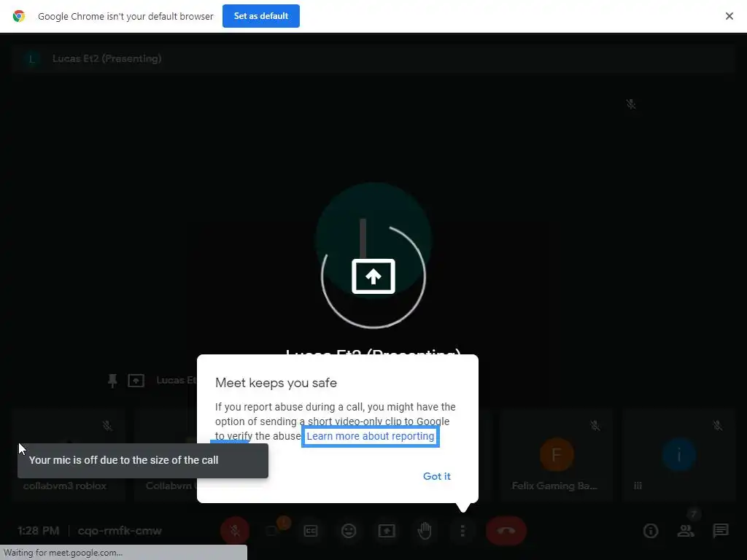Toggle the camera button
The image size is (747, 560).
(x=273, y=531)
